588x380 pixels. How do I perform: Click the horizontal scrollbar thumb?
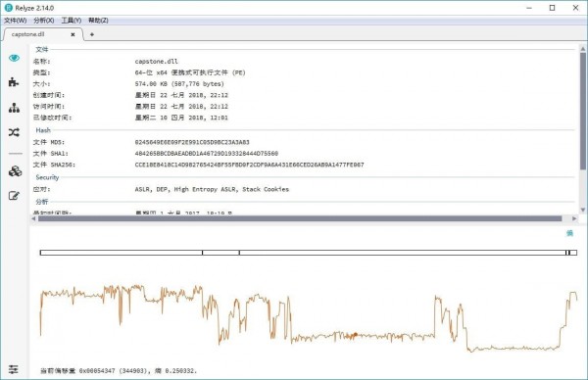[x=300, y=218]
